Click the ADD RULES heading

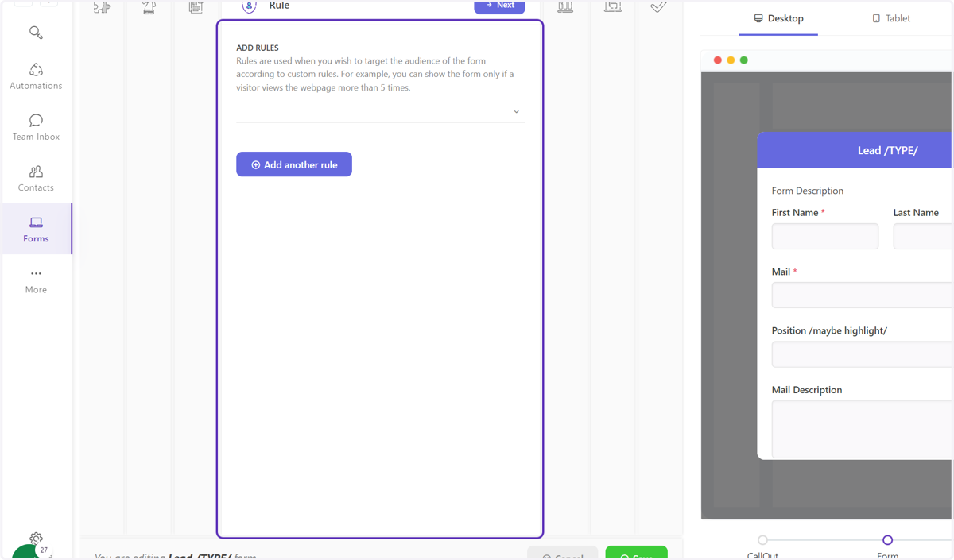[258, 48]
